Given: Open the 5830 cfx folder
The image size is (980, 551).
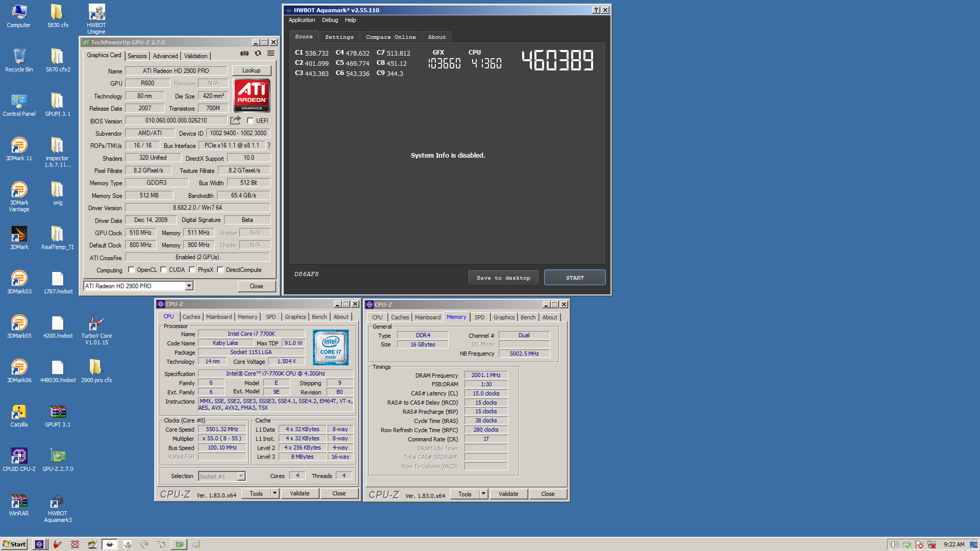Looking at the screenshot, I should (x=58, y=16).
